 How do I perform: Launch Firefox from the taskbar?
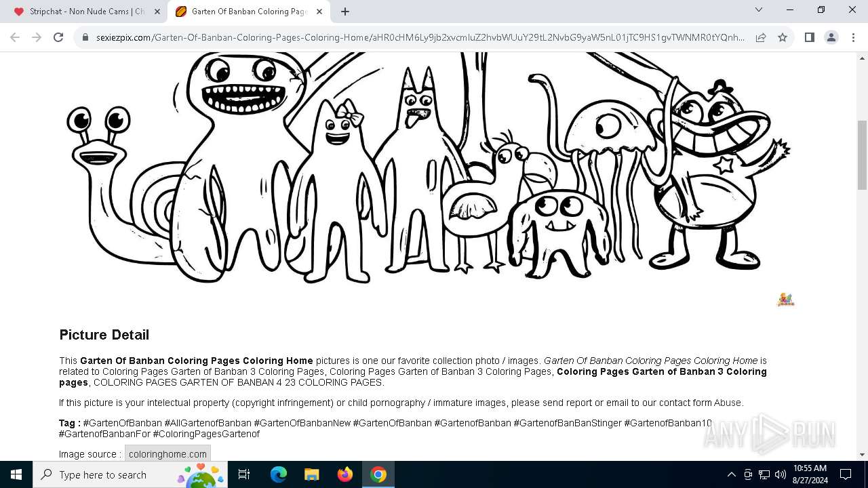pyautogui.click(x=345, y=474)
